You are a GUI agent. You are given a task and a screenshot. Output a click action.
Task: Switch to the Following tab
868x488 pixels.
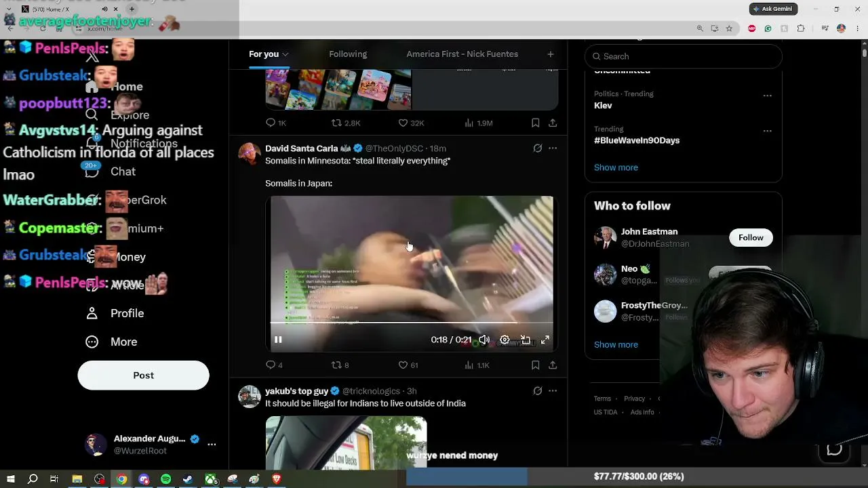(x=348, y=54)
